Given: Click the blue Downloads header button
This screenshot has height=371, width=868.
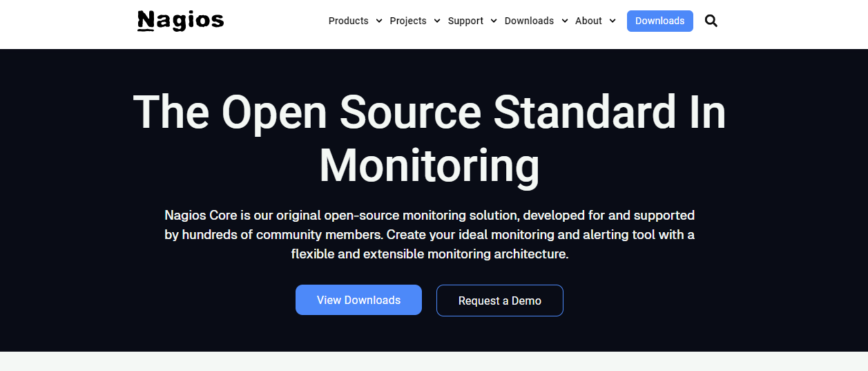Looking at the screenshot, I should [659, 21].
